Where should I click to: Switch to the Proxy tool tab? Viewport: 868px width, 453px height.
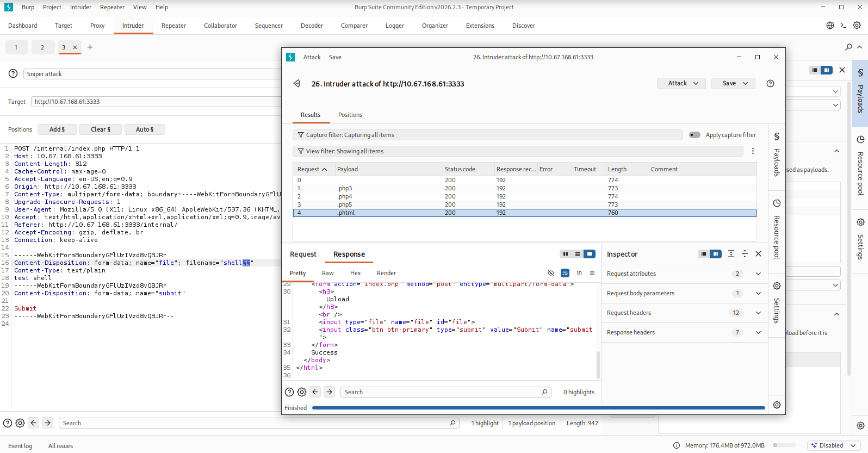click(x=97, y=26)
